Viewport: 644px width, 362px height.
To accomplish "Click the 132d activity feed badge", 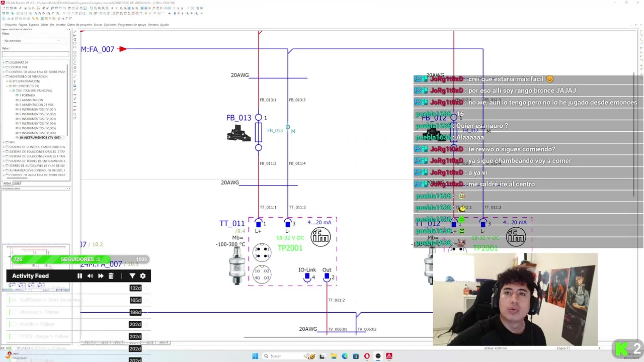I will pyautogui.click(x=135, y=288).
